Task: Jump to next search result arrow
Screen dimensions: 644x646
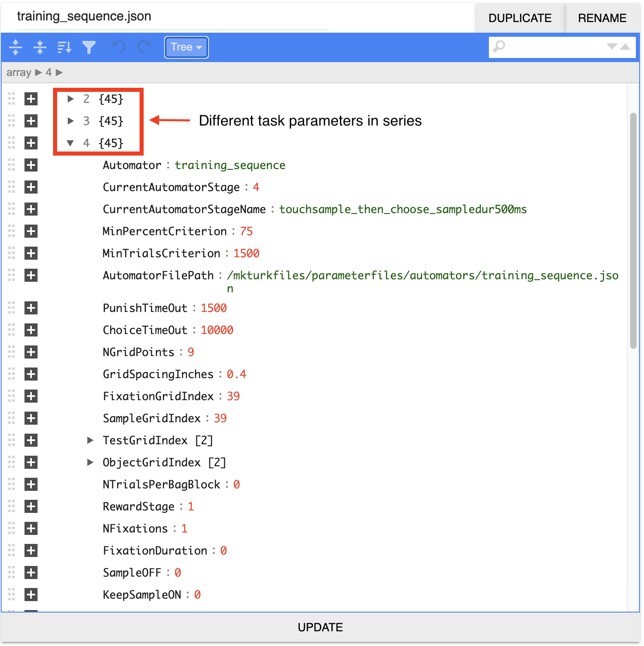Action: (x=611, y=47)
